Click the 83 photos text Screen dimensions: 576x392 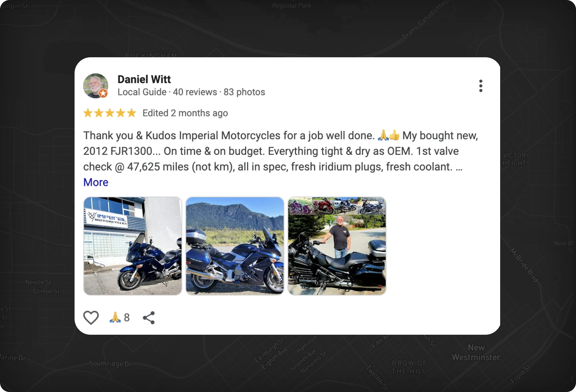point(244,92)
